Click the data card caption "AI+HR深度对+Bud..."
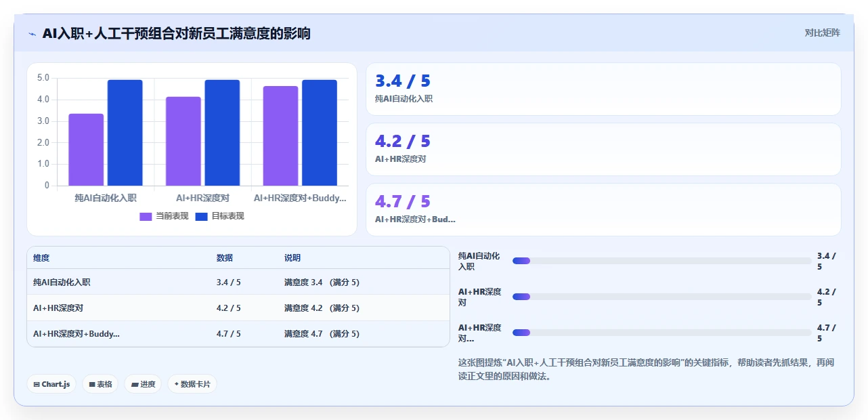The image size is (868, 420). 415,219
